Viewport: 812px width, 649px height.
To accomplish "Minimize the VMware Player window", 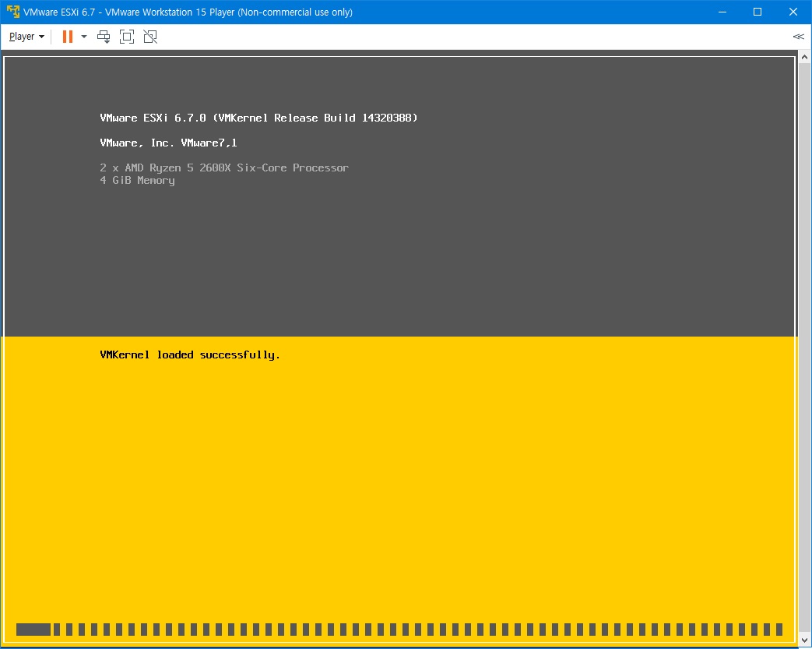I will pos(722,12).
